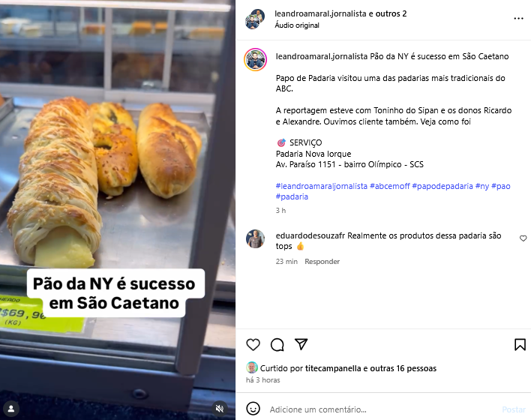
Task: Open the emoji picker smiley icon
Action: click(253, 409)
